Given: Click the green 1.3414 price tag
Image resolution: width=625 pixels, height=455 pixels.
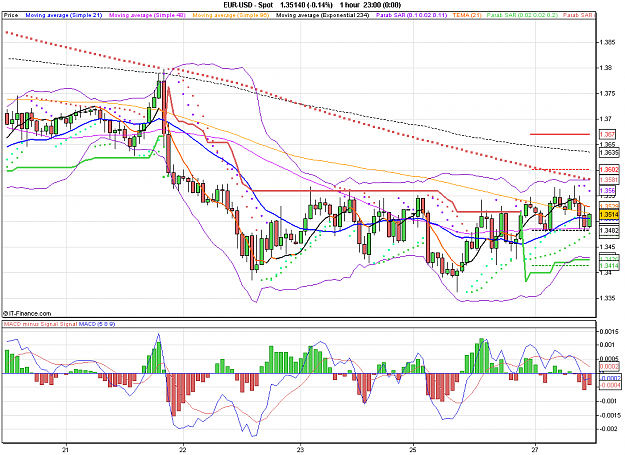Looking at the screenshot, I should [x=609, y=266].
